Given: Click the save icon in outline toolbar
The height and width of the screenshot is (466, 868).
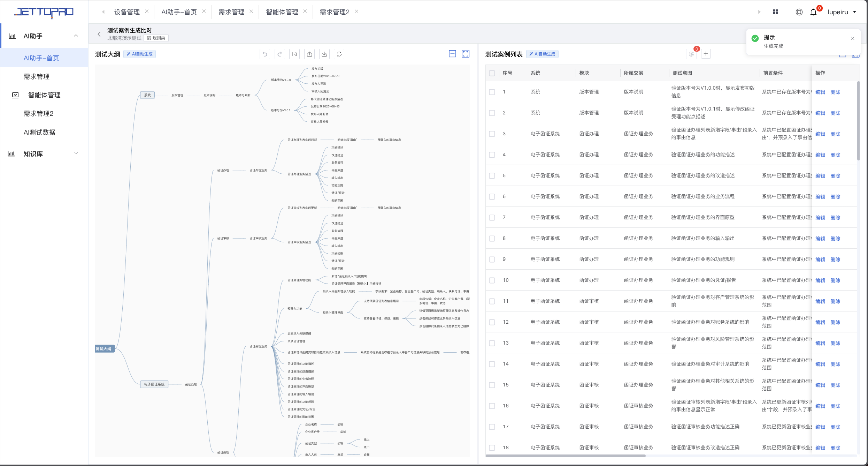Looking at the screenshot, I should coord(294,54).
